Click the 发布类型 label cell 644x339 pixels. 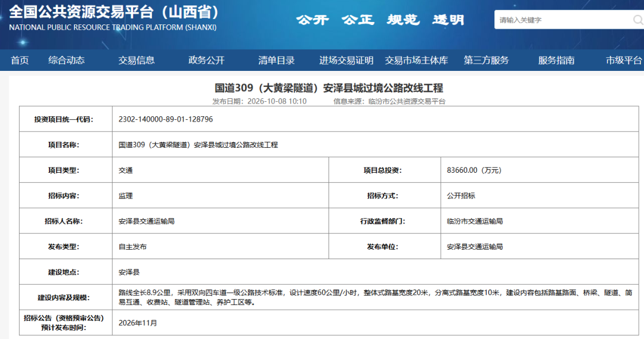(x=66, y=246)
